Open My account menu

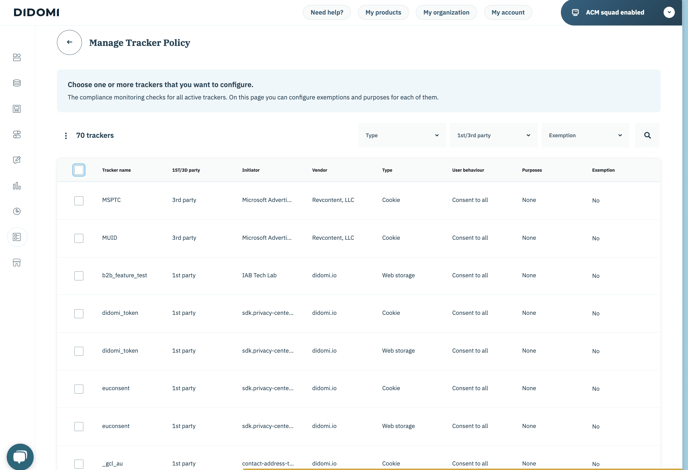pos(508,12)
